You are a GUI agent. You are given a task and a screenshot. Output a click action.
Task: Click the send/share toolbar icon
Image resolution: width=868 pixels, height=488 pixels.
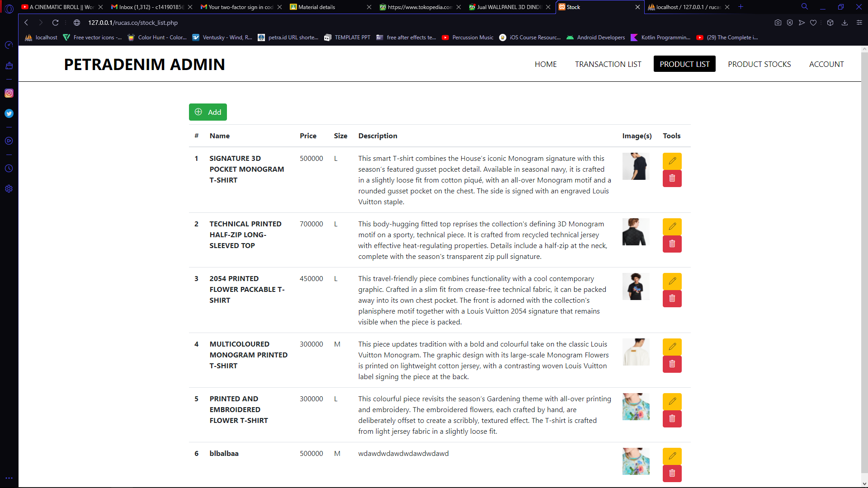[801, 23]
